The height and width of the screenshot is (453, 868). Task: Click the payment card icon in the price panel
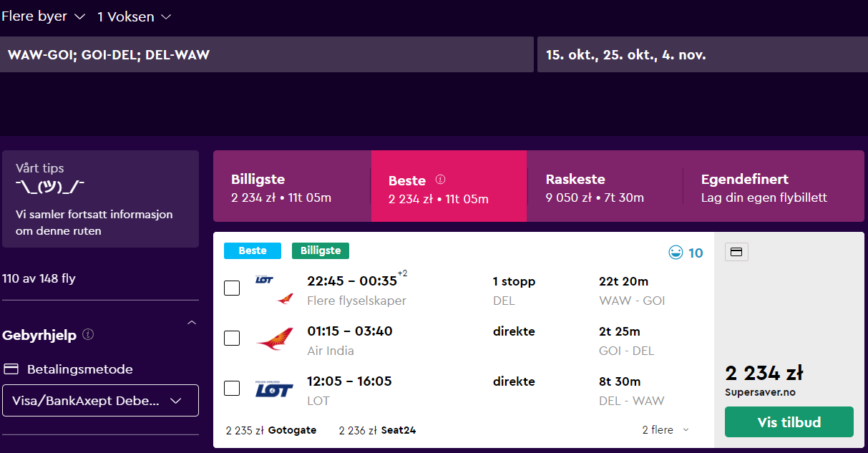tap(737, 252)
